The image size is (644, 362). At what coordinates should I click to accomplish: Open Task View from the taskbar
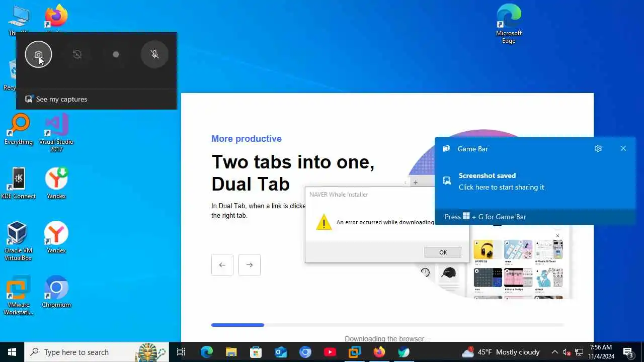(x=181, y=352)
